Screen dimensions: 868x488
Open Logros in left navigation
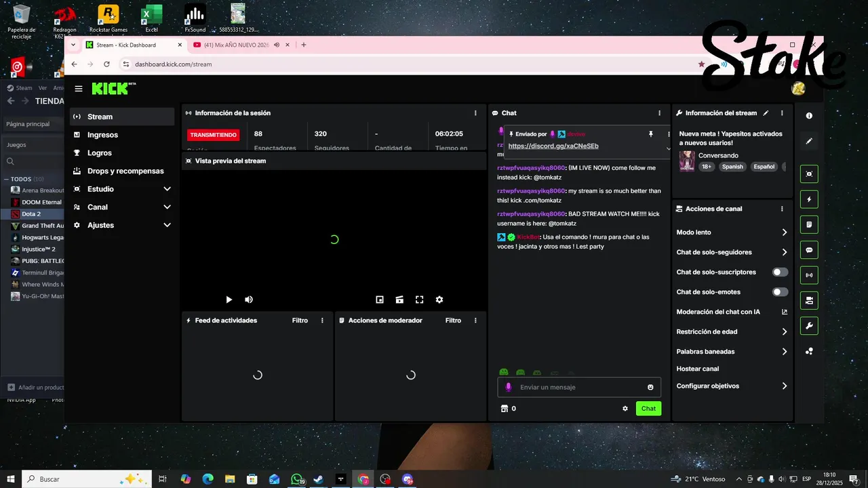pos(122,153)
